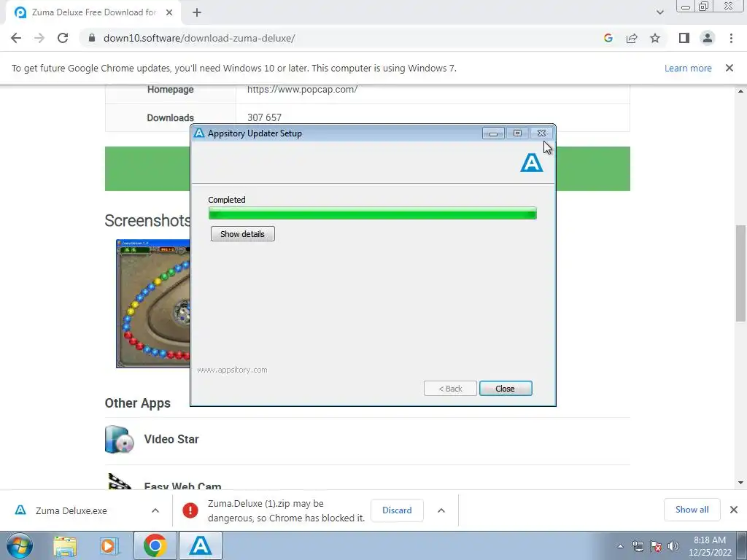Open the Windows Start menu
The image size is (747, 560).
click(20, 545)
